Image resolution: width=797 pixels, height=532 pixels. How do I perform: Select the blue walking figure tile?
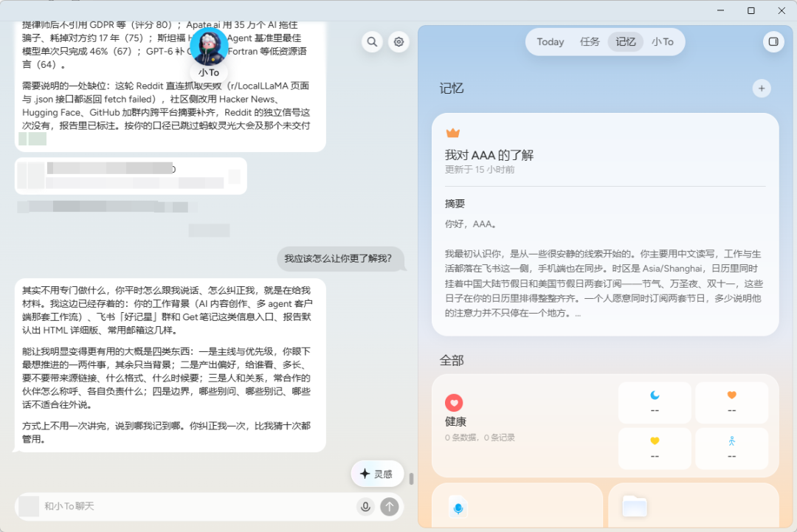pyautogui.click(x=731, y=448)
